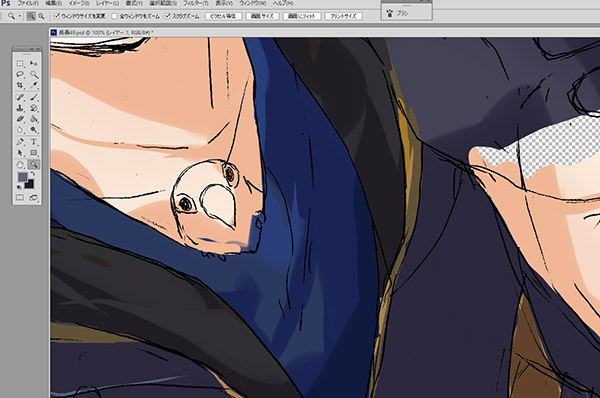Select the Move tool

point(34,64)
